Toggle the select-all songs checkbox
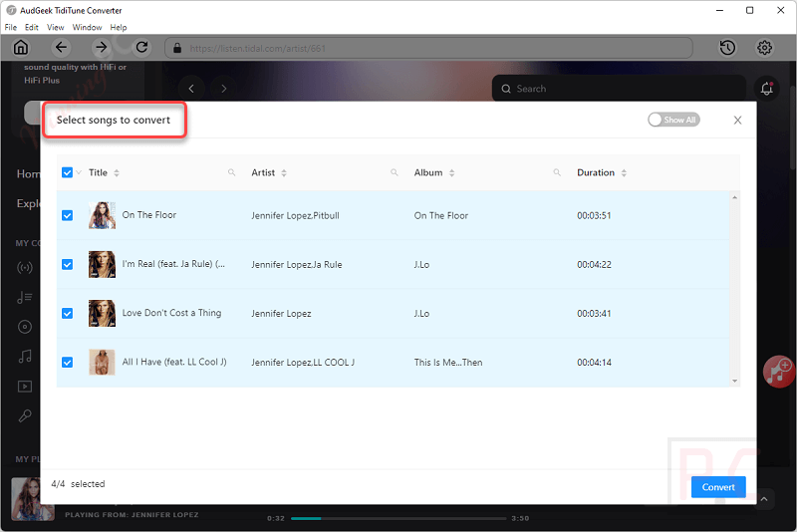The width and height of the screenshot is (797, 532). pos(67,172)
